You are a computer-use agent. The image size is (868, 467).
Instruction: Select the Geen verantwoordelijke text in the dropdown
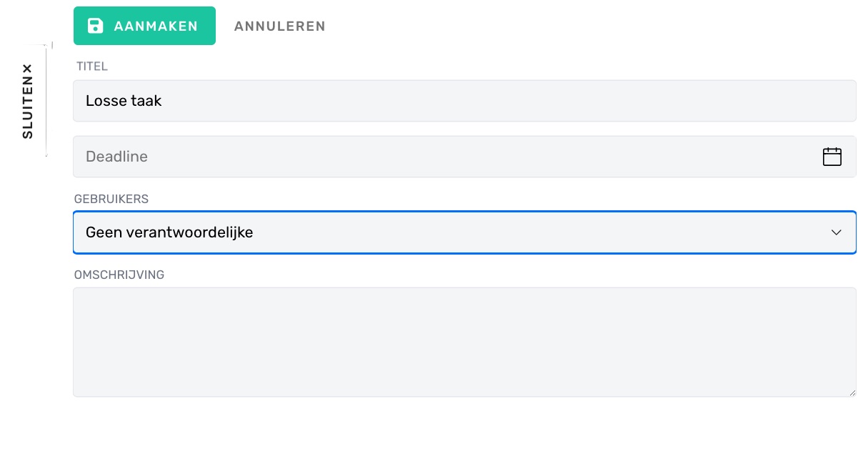(169, 232)
